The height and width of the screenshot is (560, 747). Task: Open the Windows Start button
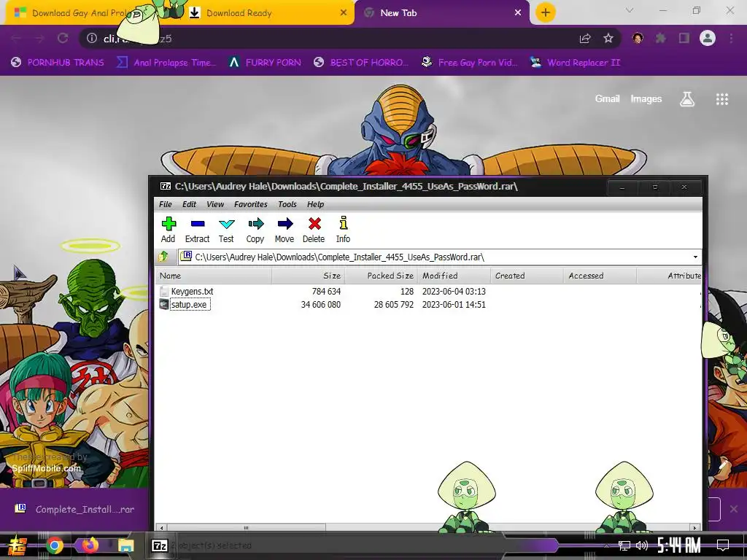tap(18, 545)
